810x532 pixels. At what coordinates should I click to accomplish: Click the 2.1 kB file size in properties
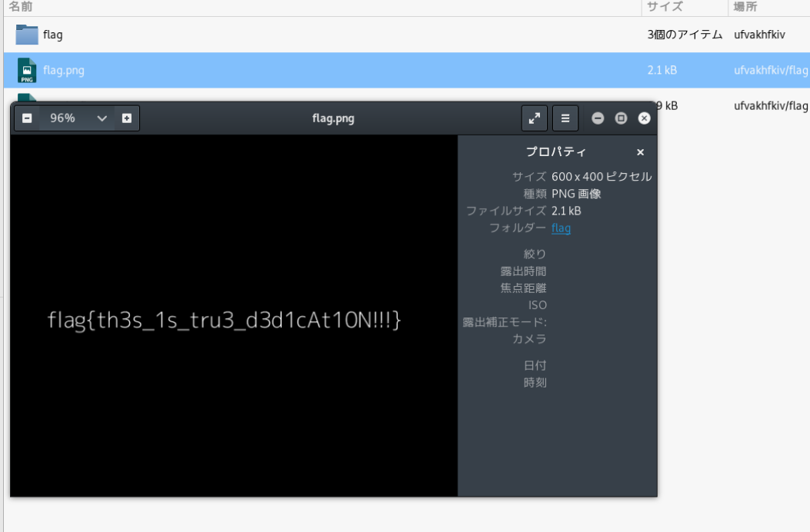click(566, 211)
